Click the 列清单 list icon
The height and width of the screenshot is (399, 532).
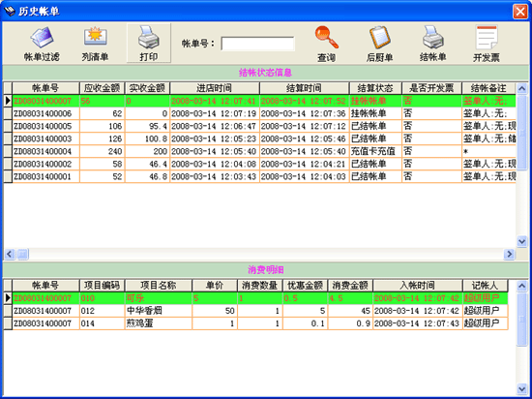coord(96,44)
